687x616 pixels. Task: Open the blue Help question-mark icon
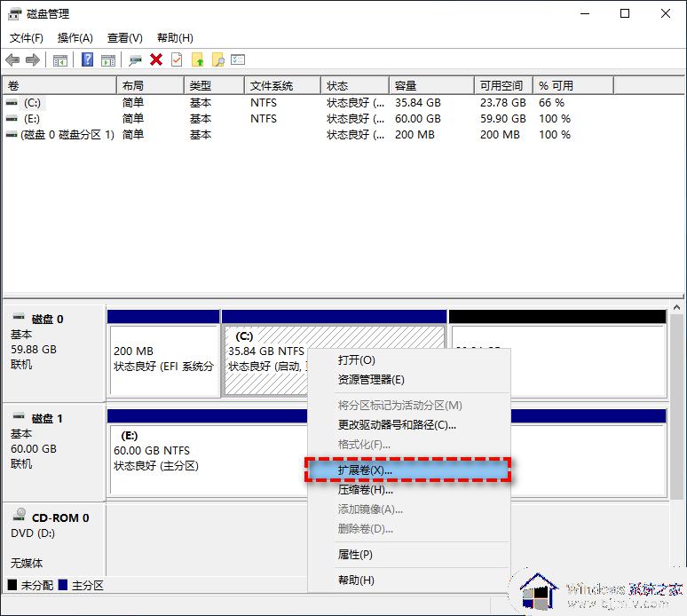[88, 59]
